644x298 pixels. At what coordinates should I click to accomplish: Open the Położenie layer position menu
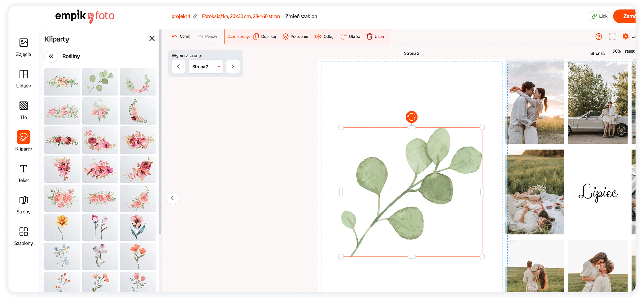click(295, 36)
